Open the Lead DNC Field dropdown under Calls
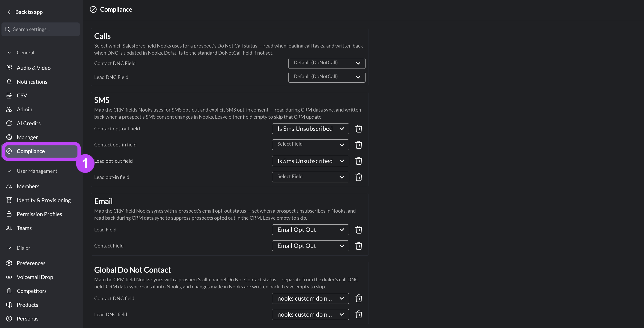The width and height of the screenshot is (644, 328). tap(327, 77)
